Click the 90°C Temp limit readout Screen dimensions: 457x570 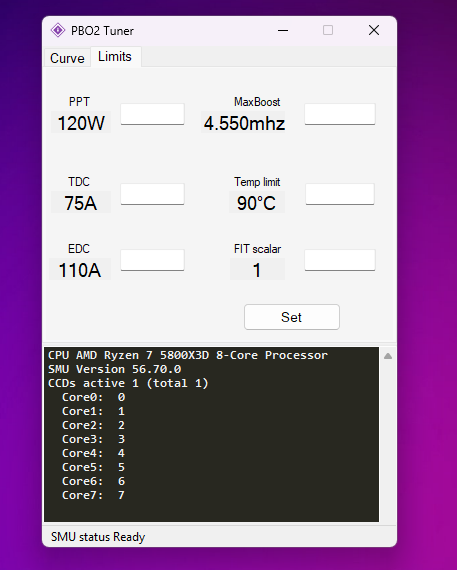[x=257, y=203]
